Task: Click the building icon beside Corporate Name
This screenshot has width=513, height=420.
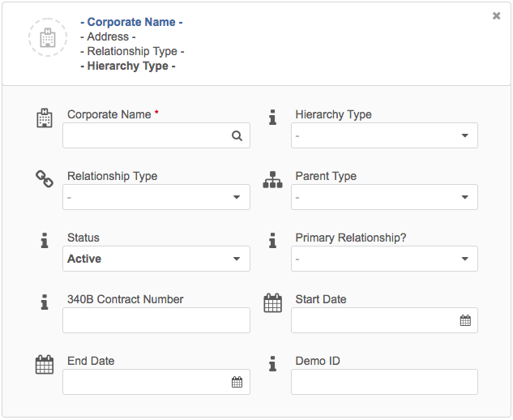Action: pos(44,118)
